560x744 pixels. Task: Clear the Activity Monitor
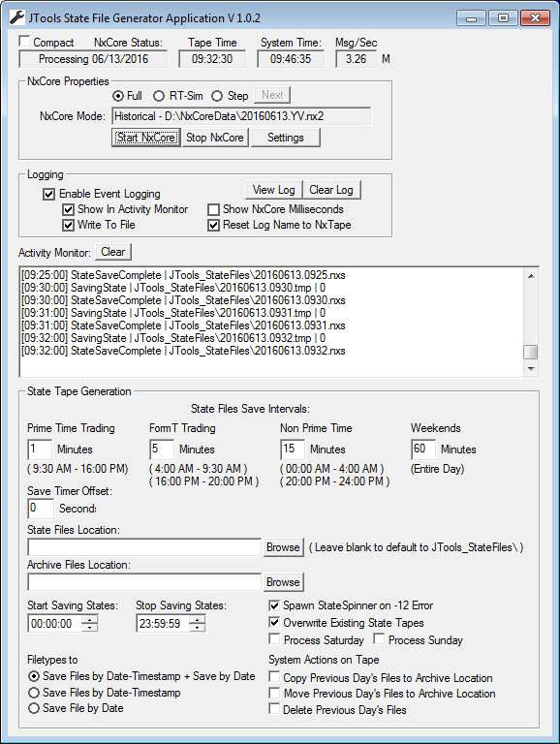click(113, 252)
